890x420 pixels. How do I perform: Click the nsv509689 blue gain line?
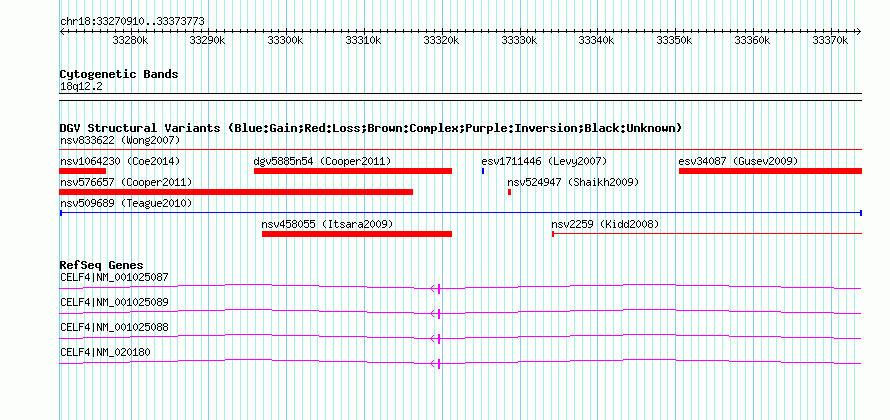[461, 213]
